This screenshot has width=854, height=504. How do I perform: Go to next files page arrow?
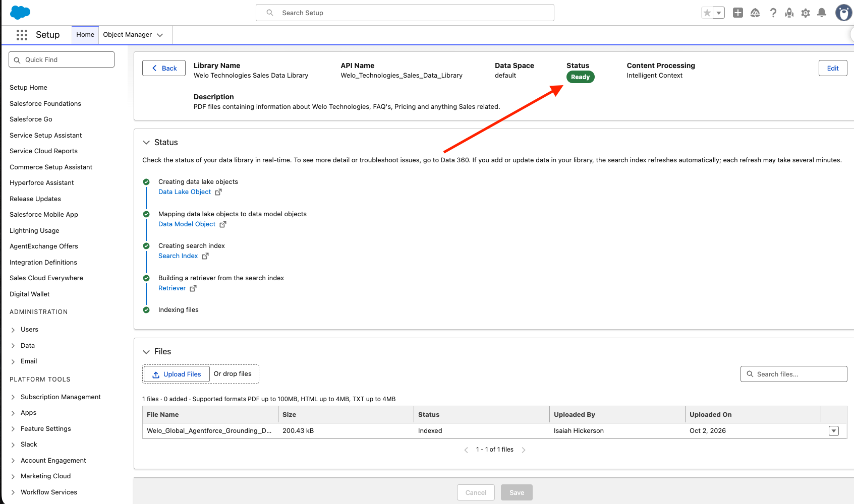coord(524,450)
